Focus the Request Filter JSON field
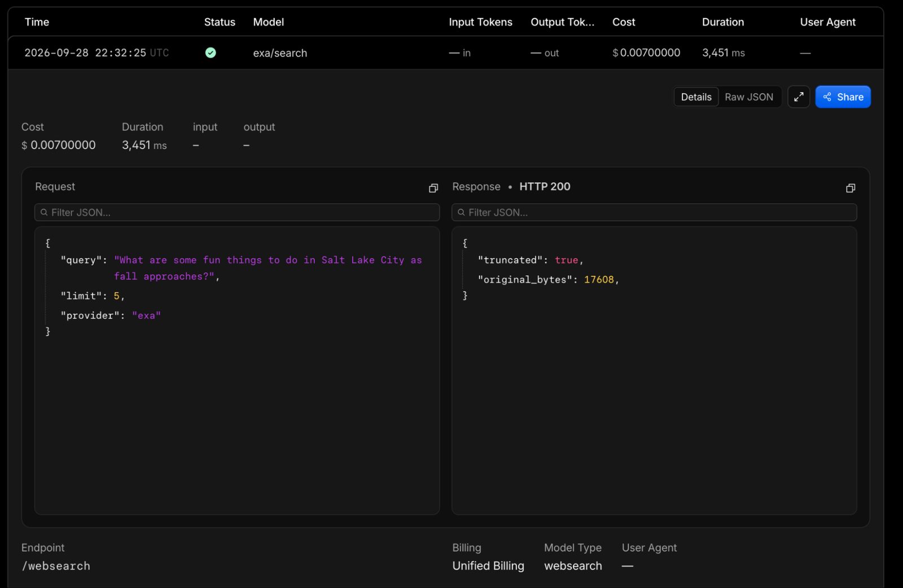The width and height of the screenshot is (903, 588). [x=237, y=212]
